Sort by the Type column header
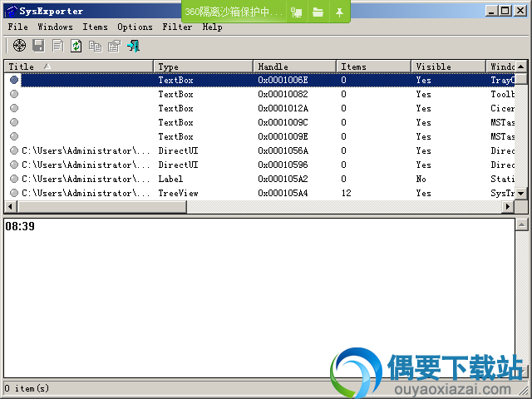 [203, 66]
